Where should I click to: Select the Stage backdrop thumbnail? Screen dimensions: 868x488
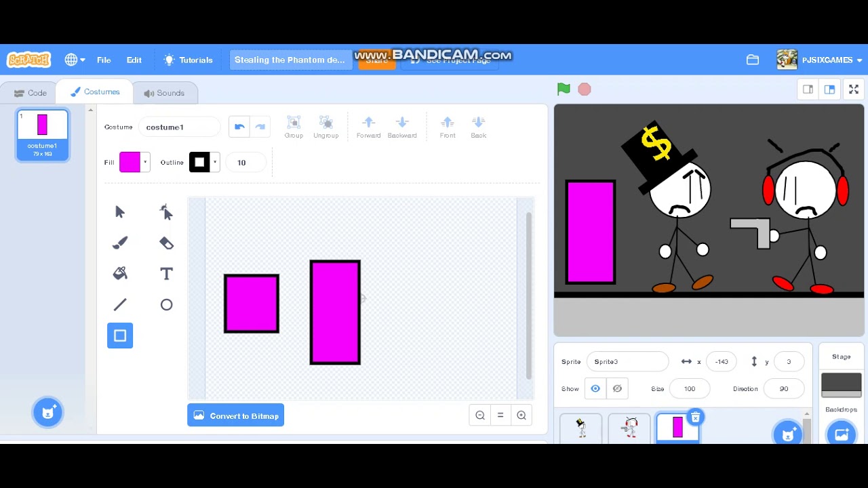pyautogui.click(x=842, y=385)
